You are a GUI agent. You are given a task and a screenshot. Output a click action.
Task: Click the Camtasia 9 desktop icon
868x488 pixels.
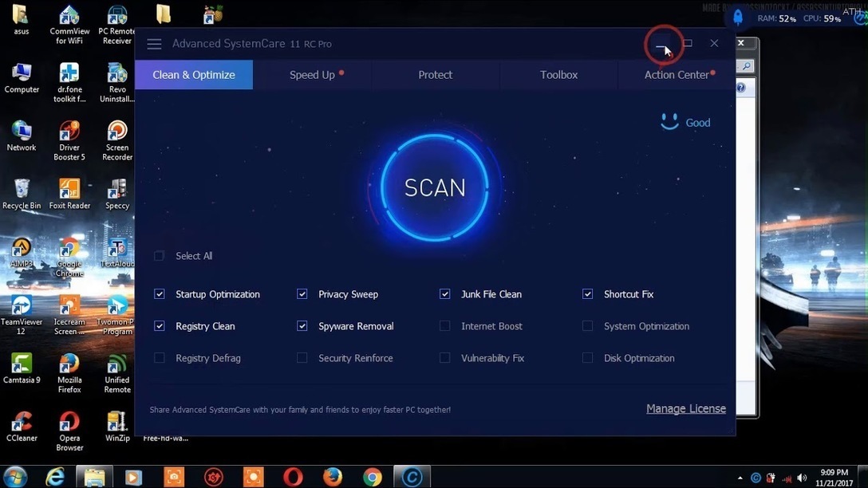pos(22,364)
